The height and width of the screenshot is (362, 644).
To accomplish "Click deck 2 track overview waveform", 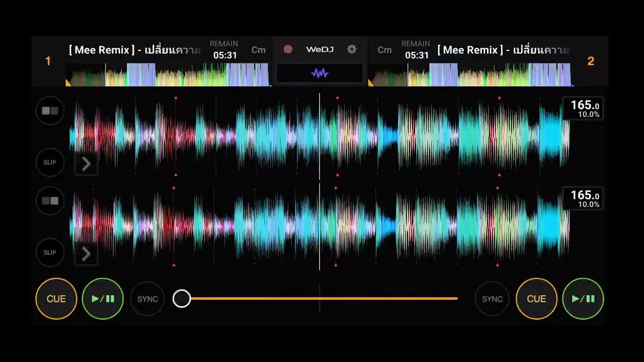I will (x=471, y=75).
